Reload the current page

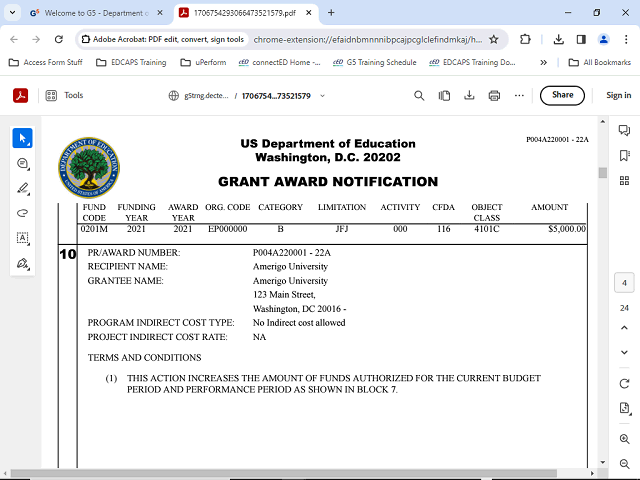[x=59, y=39]
